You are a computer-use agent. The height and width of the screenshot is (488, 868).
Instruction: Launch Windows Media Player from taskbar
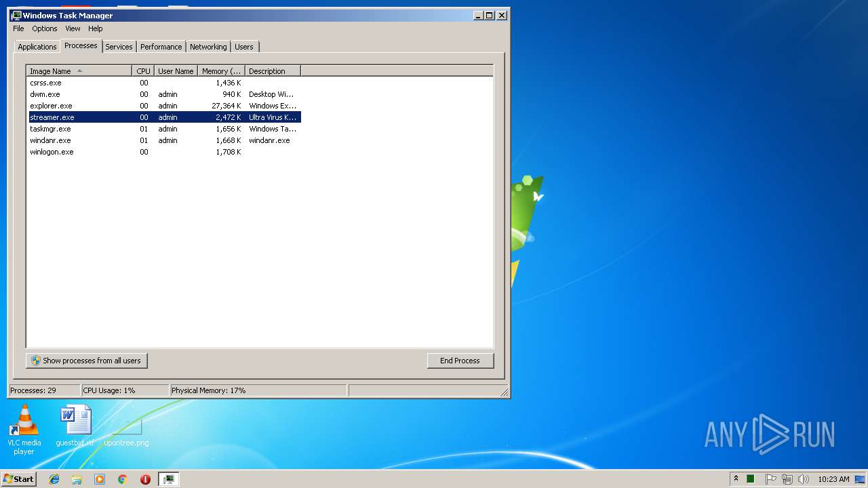(x=100, y=479)
